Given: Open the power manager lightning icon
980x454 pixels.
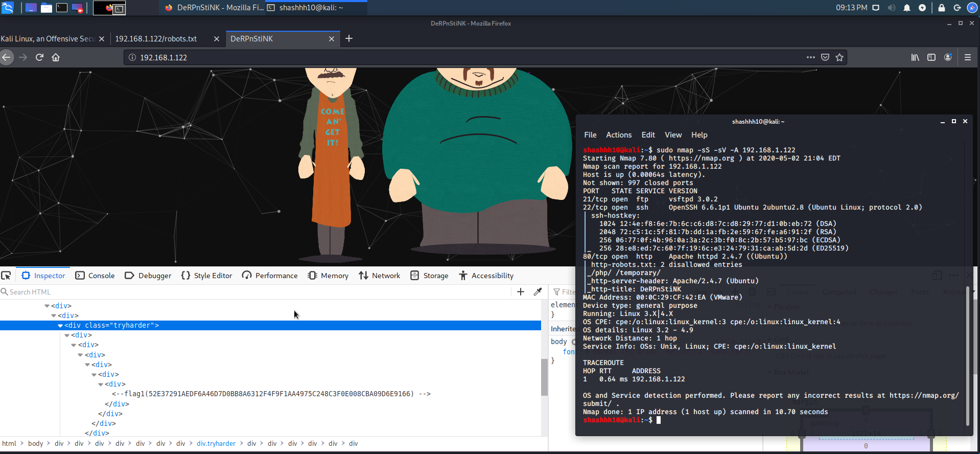Looking at the screenshot, I should [x=922, y=8].
